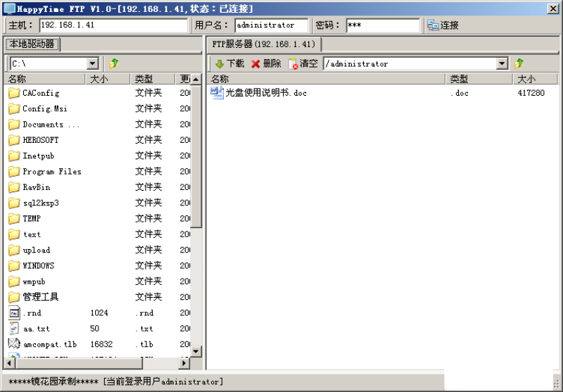Select the amcompat.tlb file icon
Screen dimensions: 563x392
14,343
